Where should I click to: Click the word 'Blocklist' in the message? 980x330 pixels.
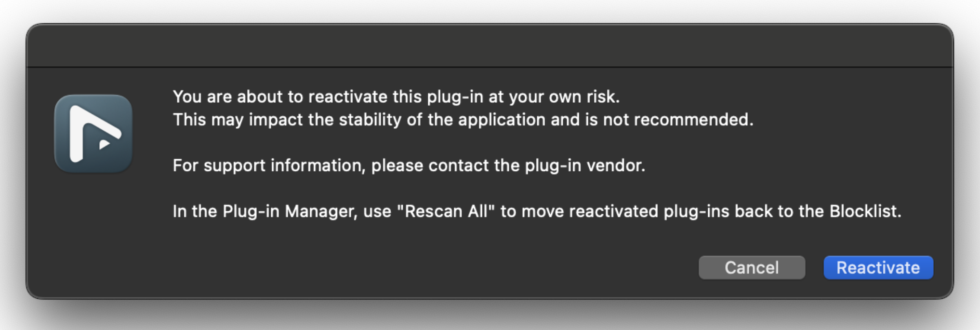pyautogui.click(x=864, y=211)
